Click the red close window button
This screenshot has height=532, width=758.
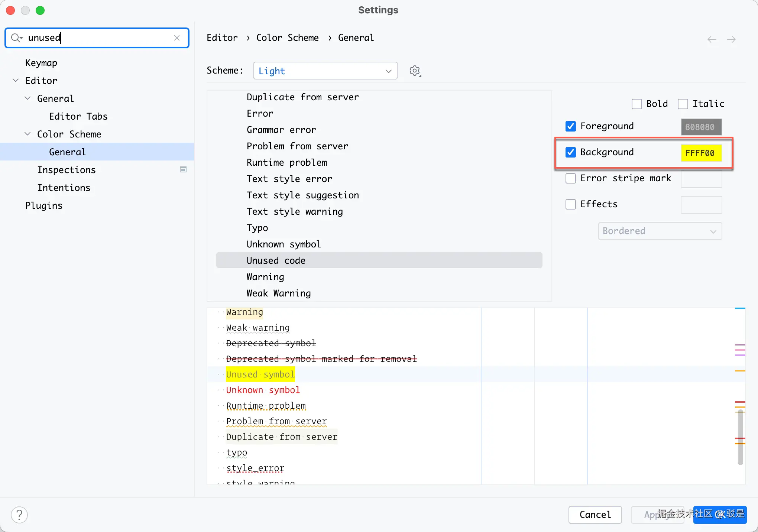coord(10,10)
